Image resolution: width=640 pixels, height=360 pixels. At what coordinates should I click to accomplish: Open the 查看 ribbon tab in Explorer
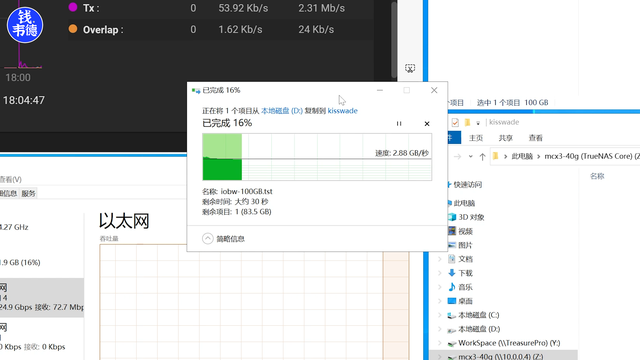[x=536, y=138]
